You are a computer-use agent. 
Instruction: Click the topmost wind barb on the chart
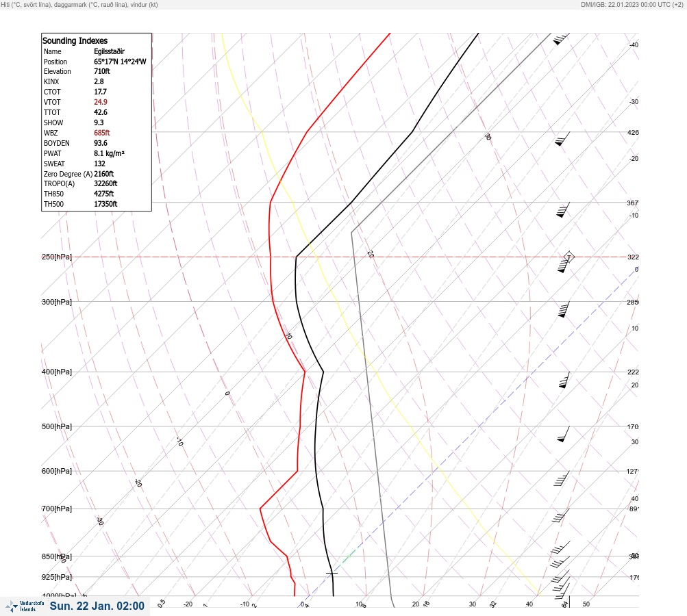coord(561,39)
